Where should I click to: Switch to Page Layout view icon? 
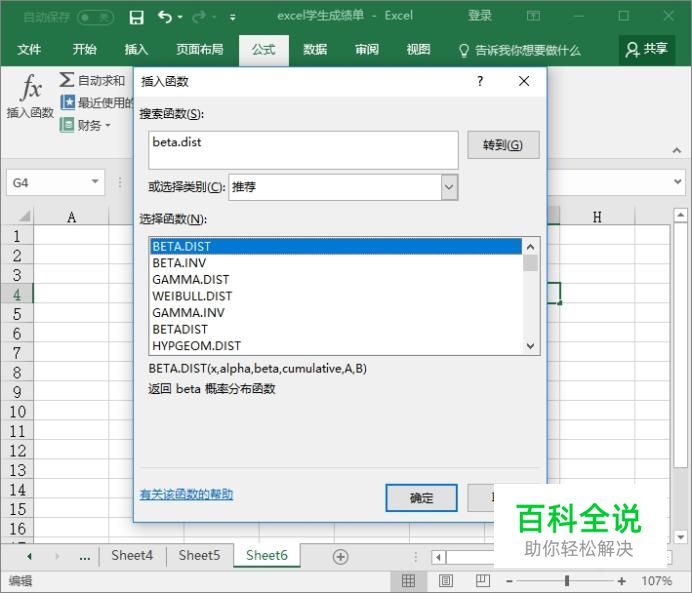446,581
